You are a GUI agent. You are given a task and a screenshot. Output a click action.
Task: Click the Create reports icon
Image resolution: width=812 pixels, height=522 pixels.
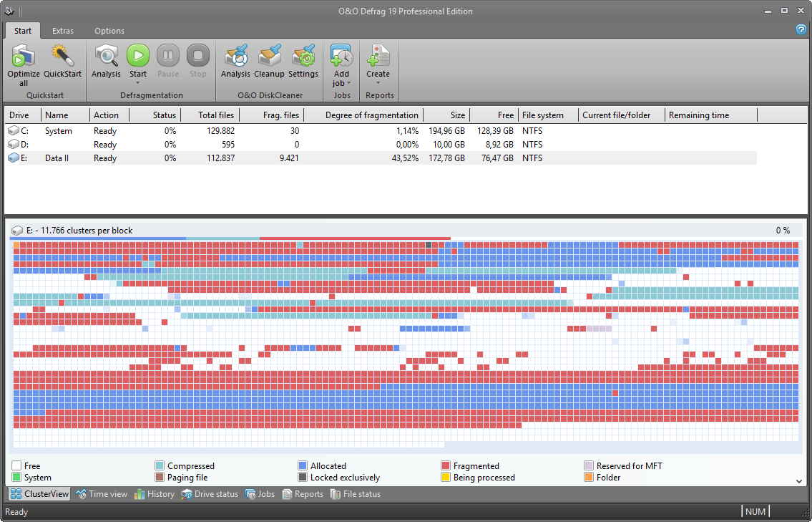378,56
